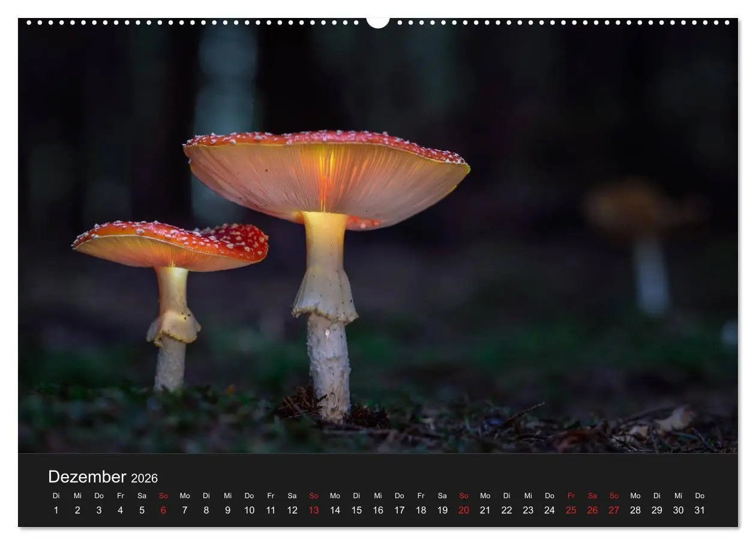Click day number 5

(142, 510)
